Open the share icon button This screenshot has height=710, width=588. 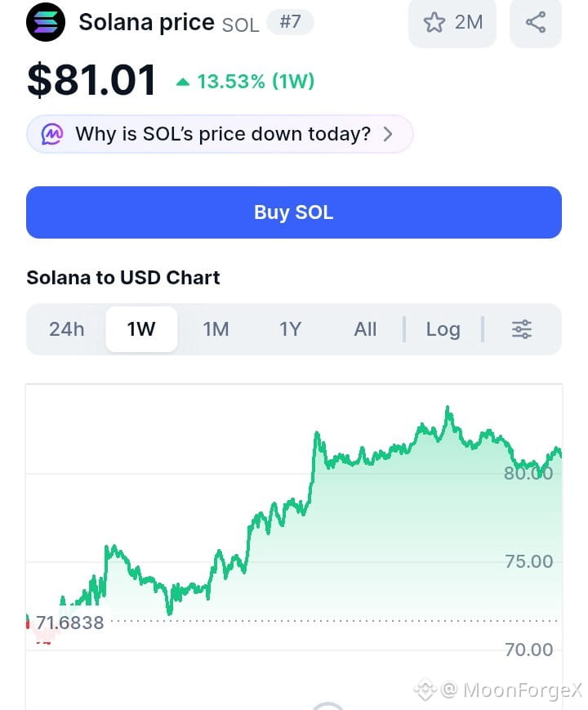pyautogui.click(x=536, y=22)
